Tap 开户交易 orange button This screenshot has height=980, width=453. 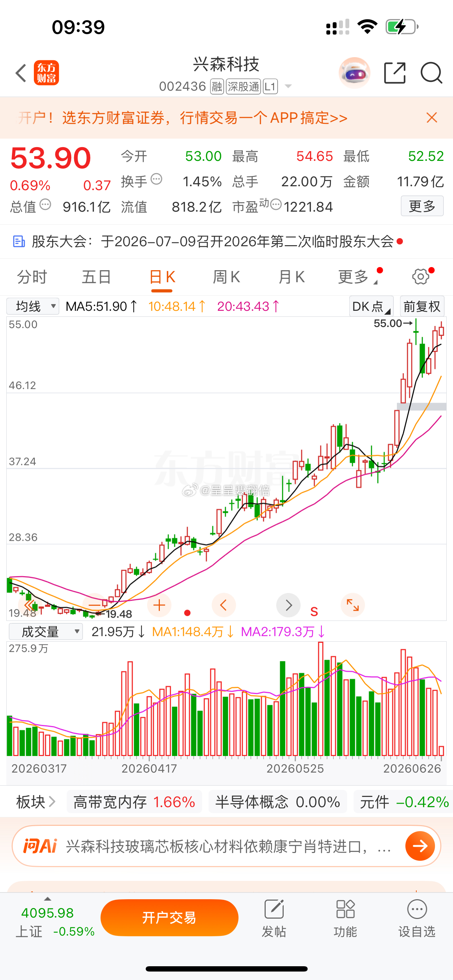169,918
